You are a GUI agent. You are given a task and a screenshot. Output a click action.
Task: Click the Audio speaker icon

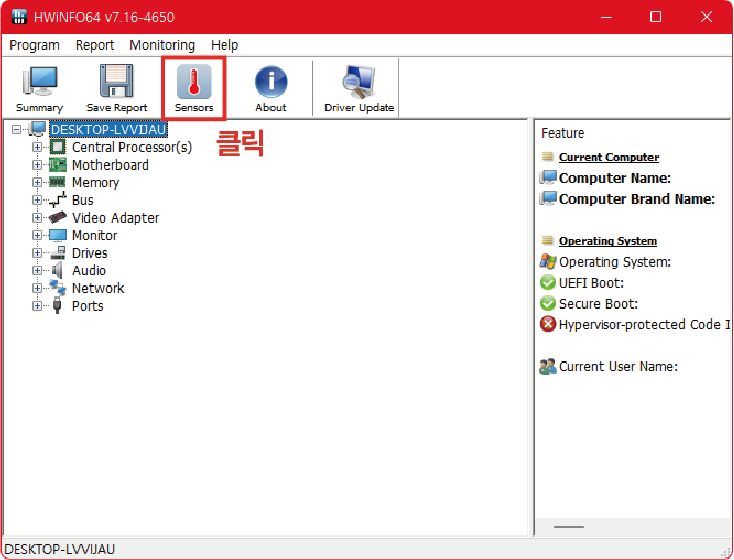click(x=57, y=270)
